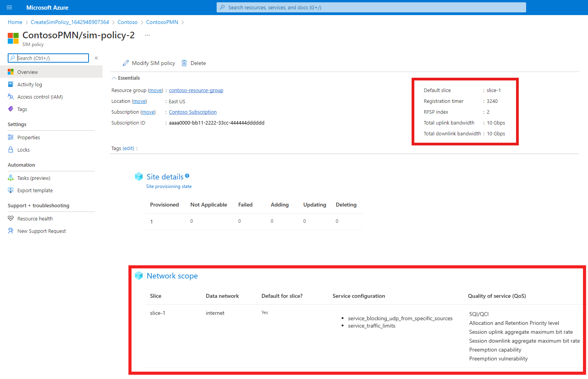The width and height of the screenshot is (588, 379).
Task: Click the Modify SIM policy button
Action: (149, 63)
